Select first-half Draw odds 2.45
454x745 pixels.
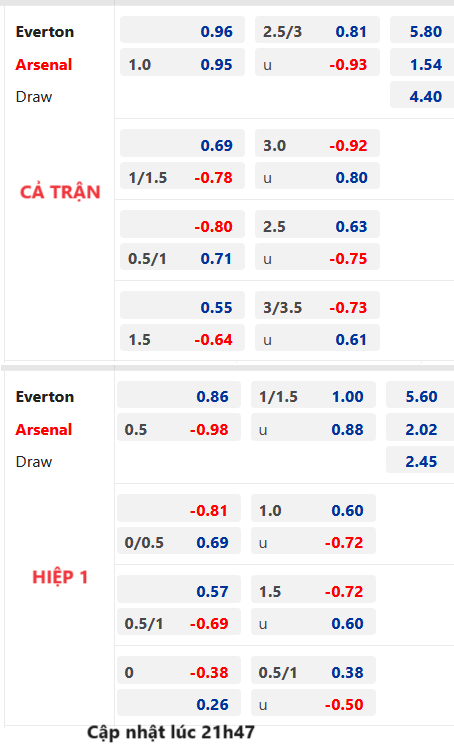420,460
